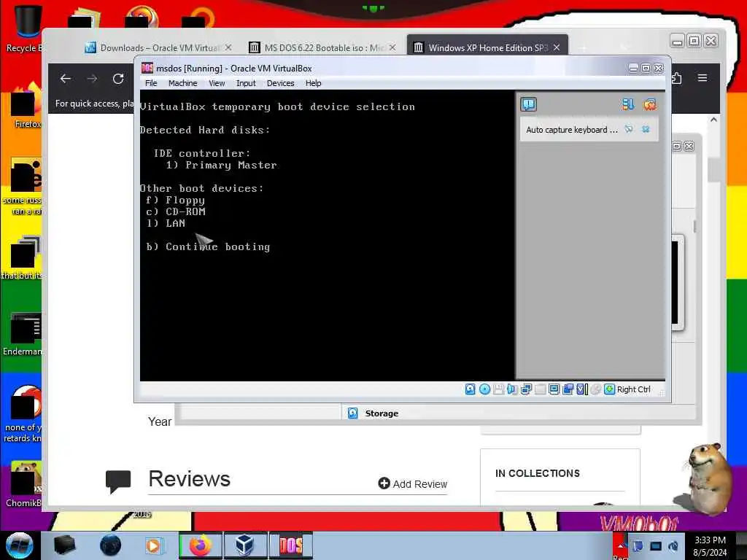Image resolution: width=747 pixels, height=560 pixels.
Task: Go back in Firefox browser
Action: tap(66, 79)
